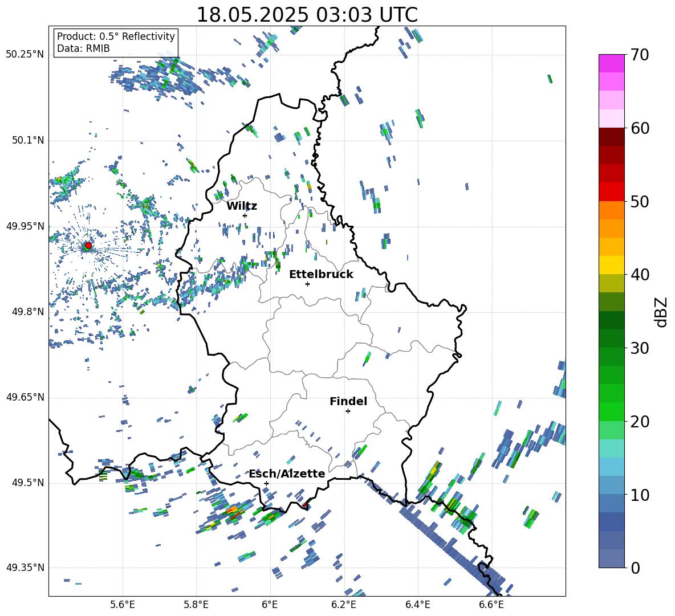Click the 30 label on colorbar

639,348
